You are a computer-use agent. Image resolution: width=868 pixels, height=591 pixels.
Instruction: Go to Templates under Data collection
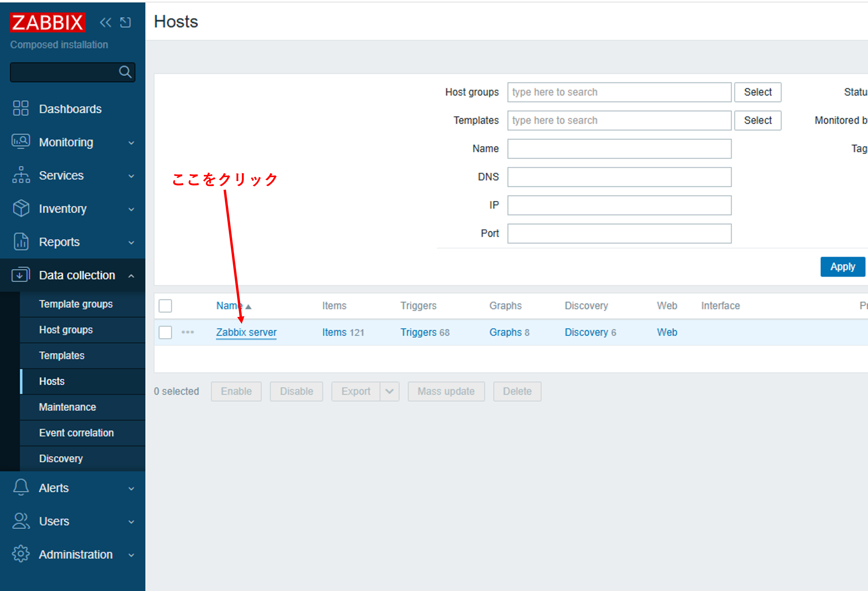[62, 355]
